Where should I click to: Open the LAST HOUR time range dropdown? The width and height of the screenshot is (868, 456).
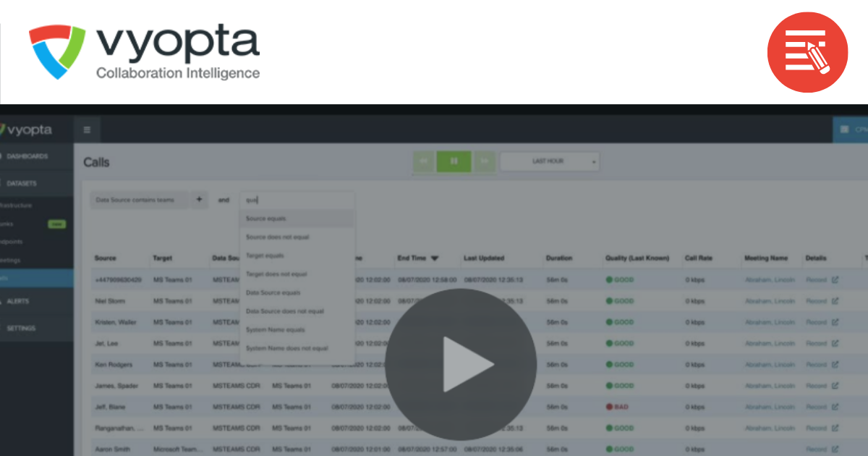point(550,161)
